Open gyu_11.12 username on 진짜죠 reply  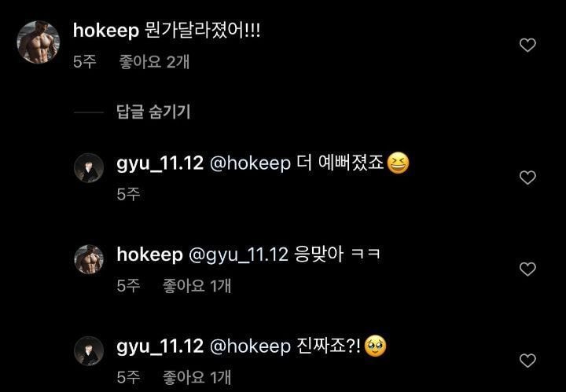tap(160, 346)
